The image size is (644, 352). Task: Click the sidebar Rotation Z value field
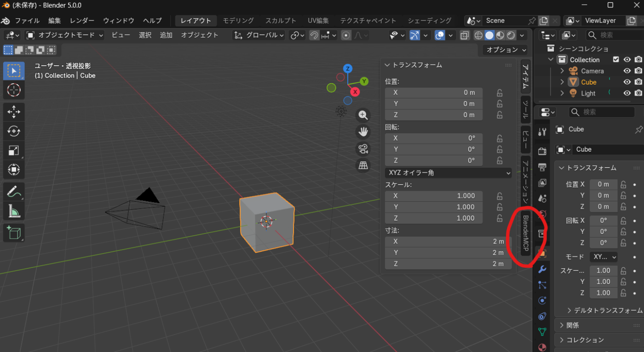434,161
